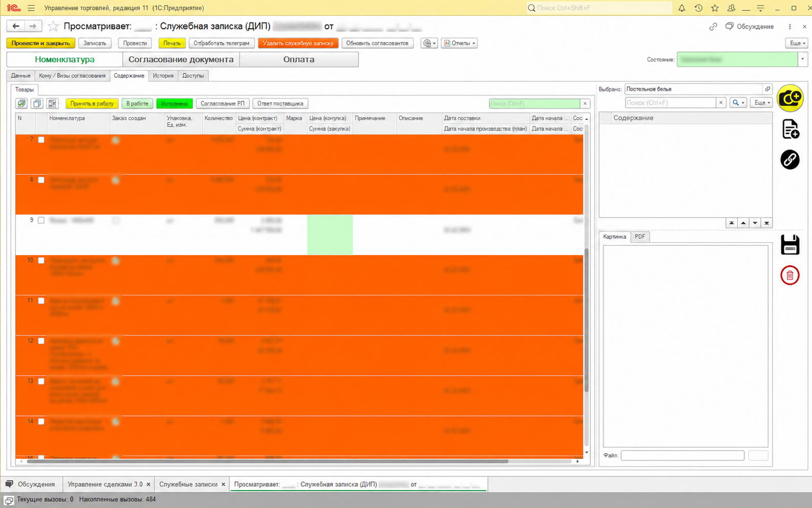Open the Данные tab
The width and height of the screenshot is (812, 508).
click(20, 76)
